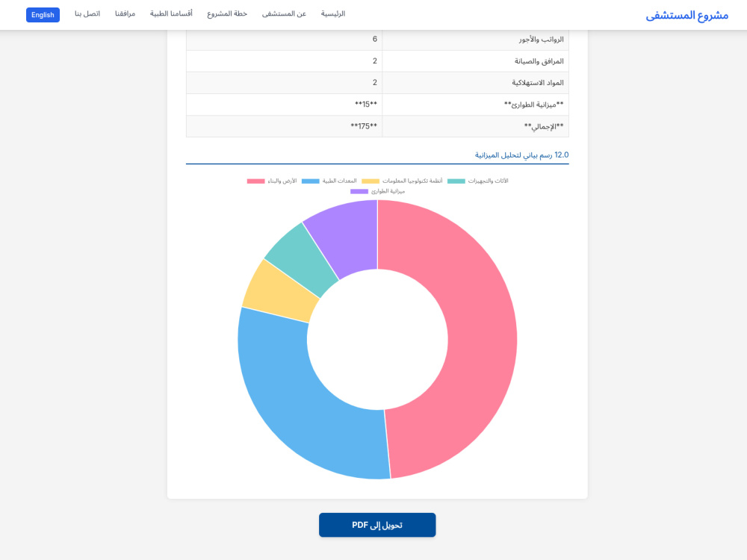This screenshot has height=560, width=747.
Task: Toggle pink الأرض والبناء legend swatch
Action: (255, 181)
